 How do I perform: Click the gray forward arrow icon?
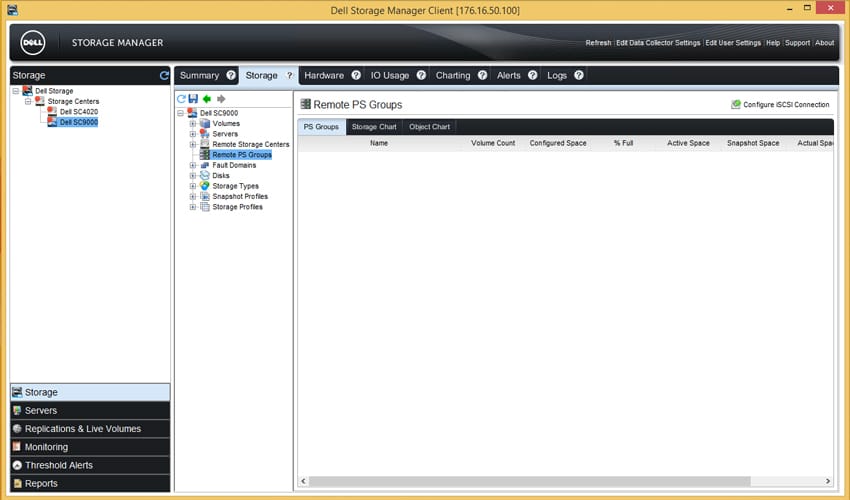pyautogui.click(x=221, y=99)
